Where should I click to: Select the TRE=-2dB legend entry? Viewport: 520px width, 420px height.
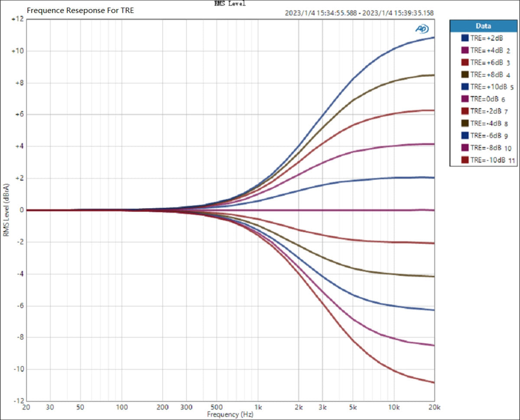click(487, 111)
